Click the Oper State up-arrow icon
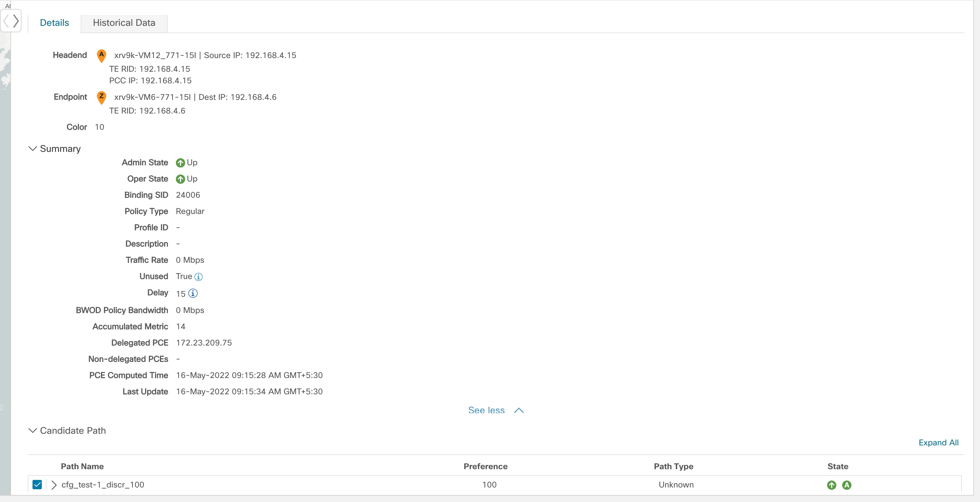 pyautogui.click(x=180, y=179)
